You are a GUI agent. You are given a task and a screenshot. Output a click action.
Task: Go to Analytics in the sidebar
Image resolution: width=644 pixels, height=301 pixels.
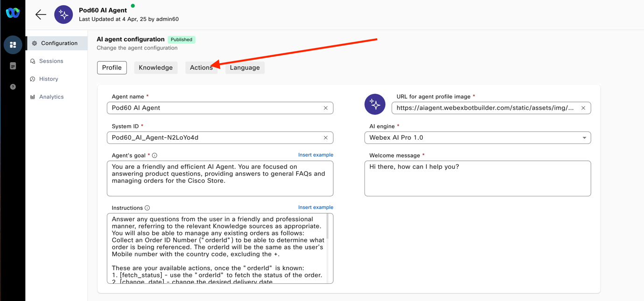tap(51, 97)
